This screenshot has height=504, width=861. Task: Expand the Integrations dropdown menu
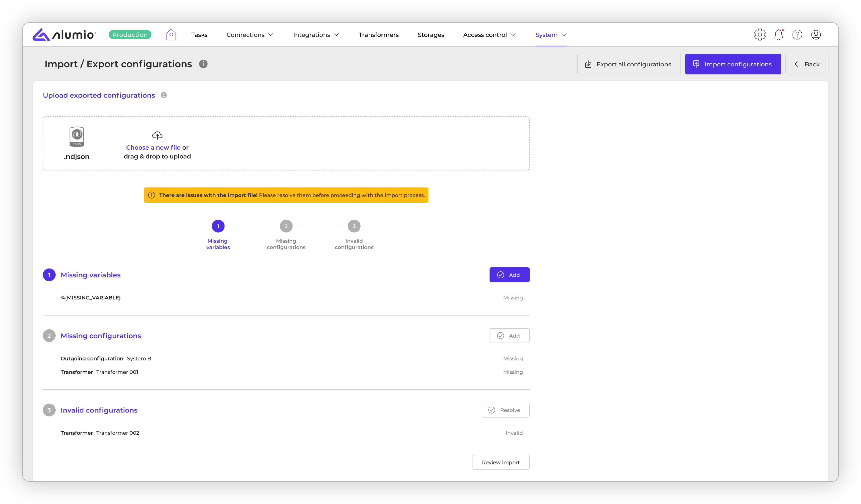(x=316, y=35)
